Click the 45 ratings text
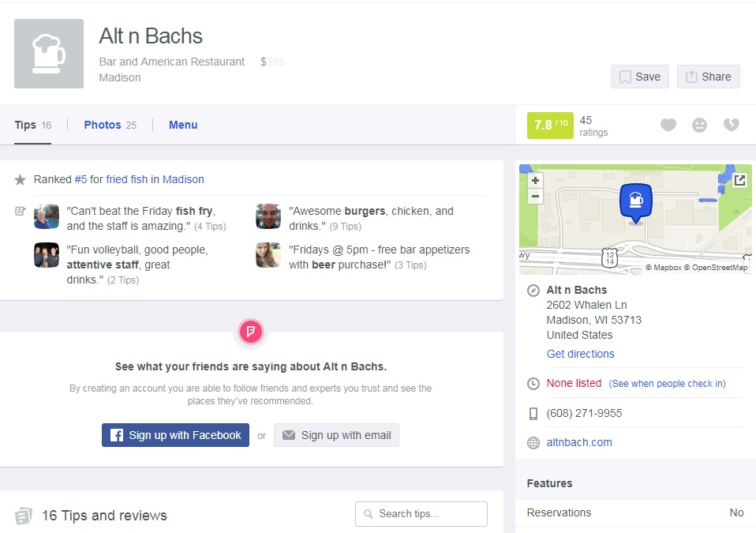Screen dimensions: 756x533 [593, 126]
